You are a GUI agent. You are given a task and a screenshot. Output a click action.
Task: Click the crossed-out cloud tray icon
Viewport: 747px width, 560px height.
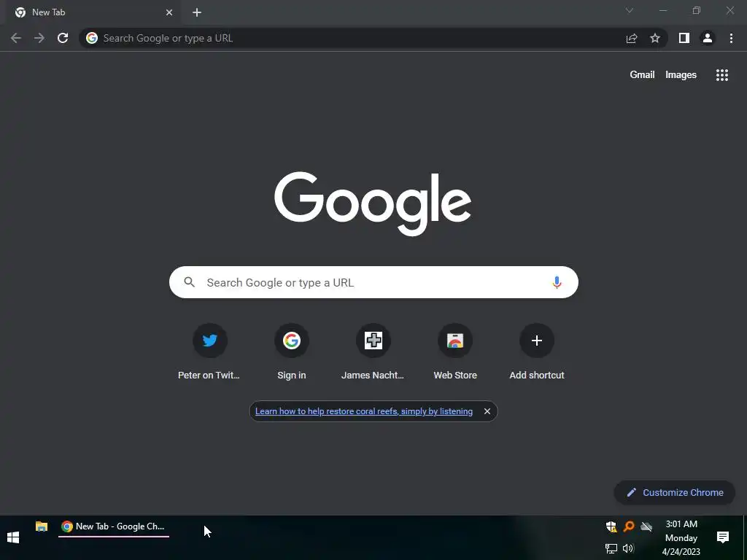coord(646,526)
